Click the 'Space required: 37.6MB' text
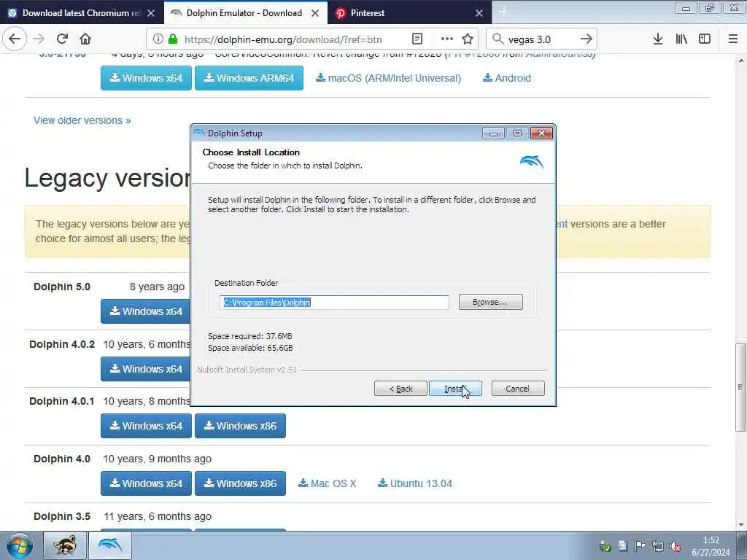The height and width of the screenshot is (560, 747). point(250,336)
